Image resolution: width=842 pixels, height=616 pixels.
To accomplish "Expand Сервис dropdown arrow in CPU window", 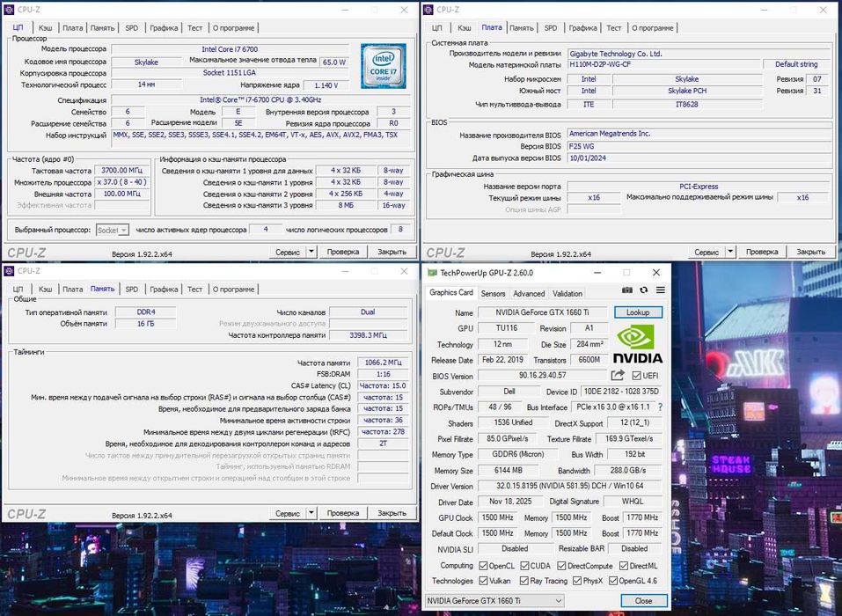I will click(x=311, y=252).
